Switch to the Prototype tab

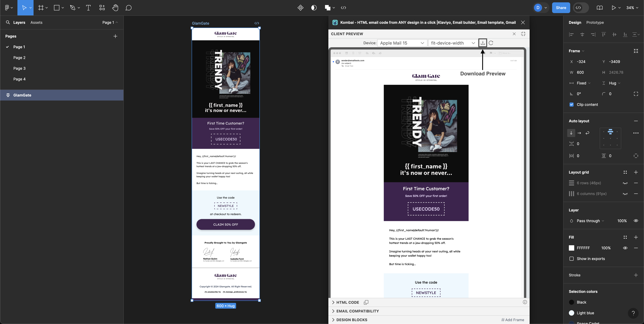click(x=595, y=22)
